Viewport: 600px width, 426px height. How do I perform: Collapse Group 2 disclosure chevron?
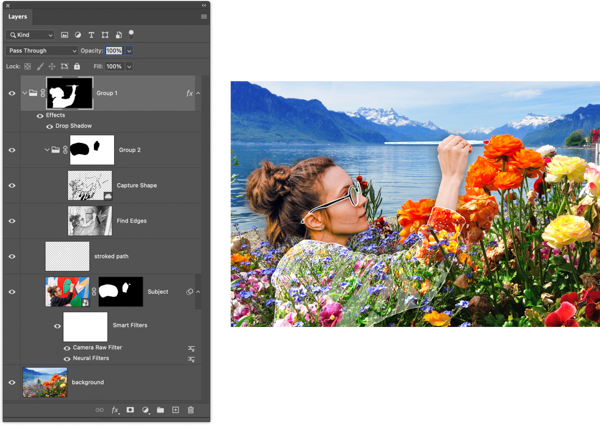click(x=47, y=150)
